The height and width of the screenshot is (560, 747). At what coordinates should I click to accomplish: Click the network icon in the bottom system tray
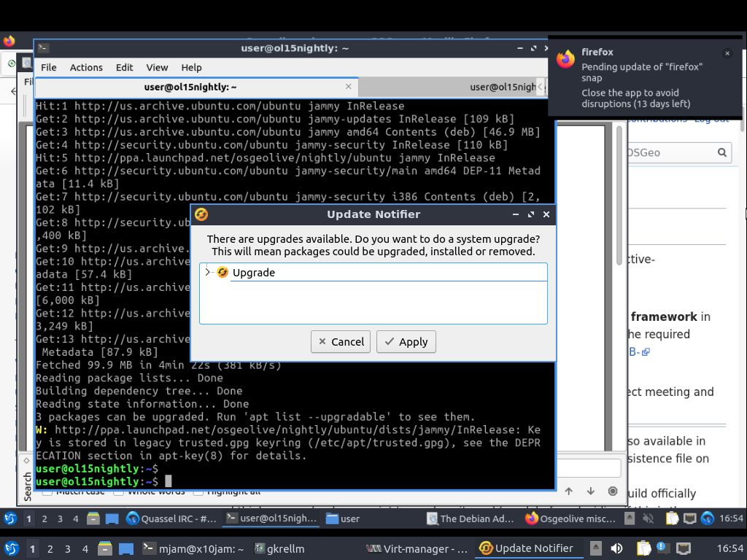[x=683, y=548]
